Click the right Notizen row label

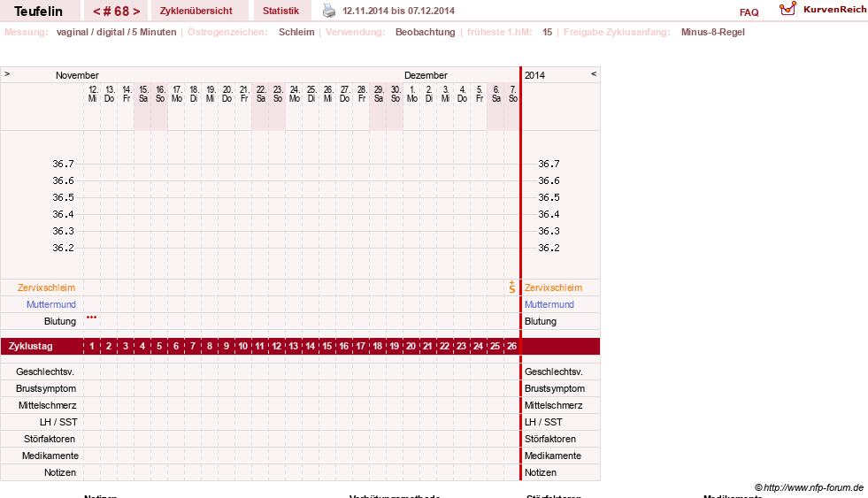pos(541,472)
